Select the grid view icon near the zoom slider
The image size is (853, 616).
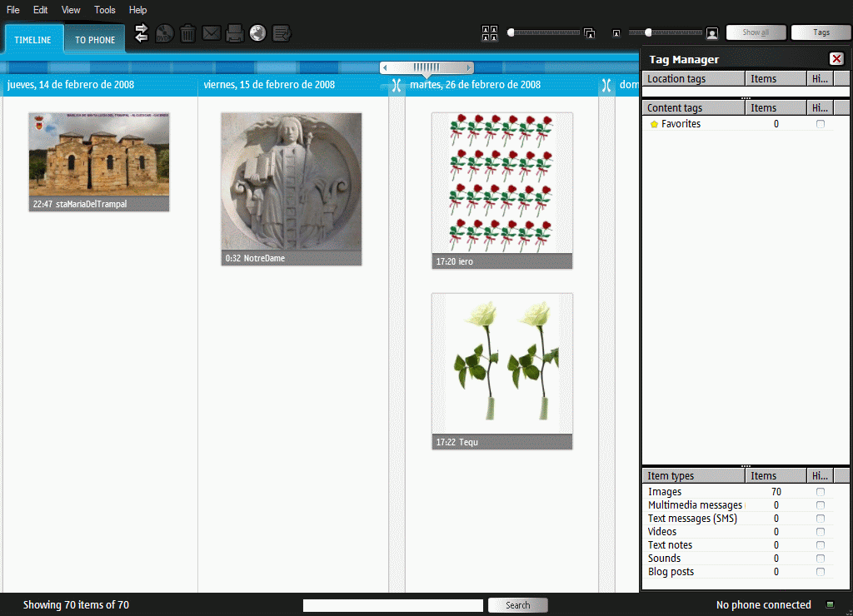[489, 32]
